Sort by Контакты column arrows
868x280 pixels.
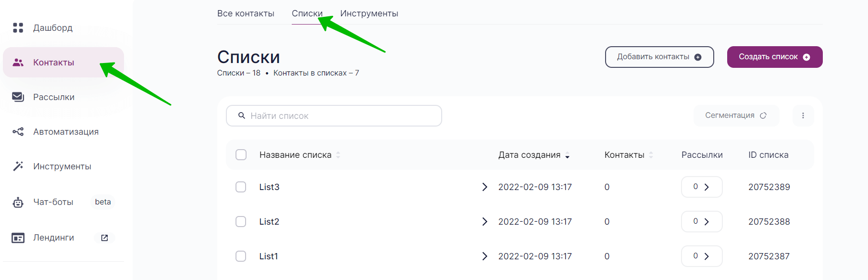click(x=651, y=155)
